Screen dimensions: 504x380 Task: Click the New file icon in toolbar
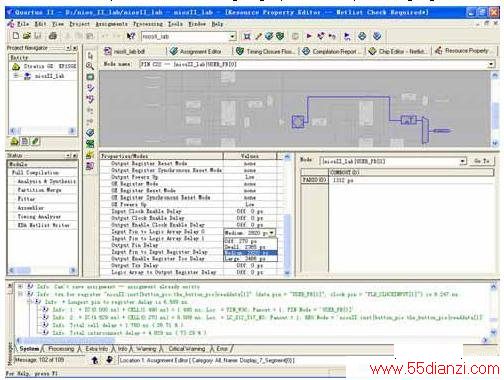[x=15, y=36]
